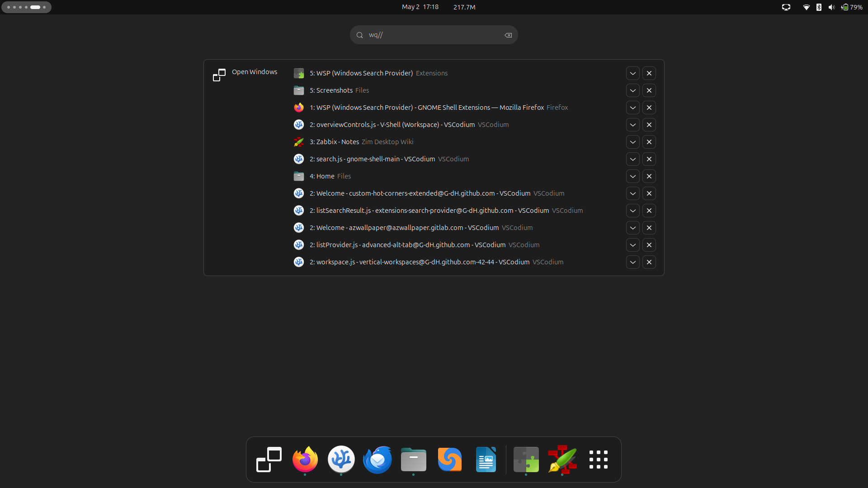This screenshot has height=488, width=868.
Task: Click the Open Windows provider icon
Action: coord(219,75)
